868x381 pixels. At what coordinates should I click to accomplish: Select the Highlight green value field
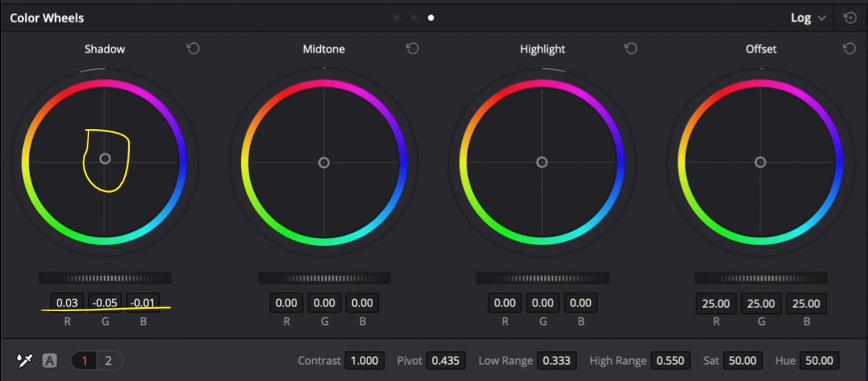543,303
